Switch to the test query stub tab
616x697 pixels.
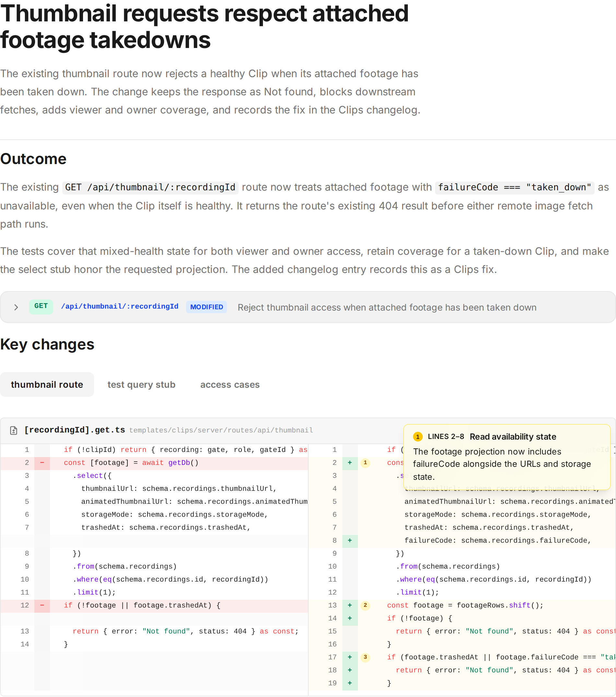[141, 384]
